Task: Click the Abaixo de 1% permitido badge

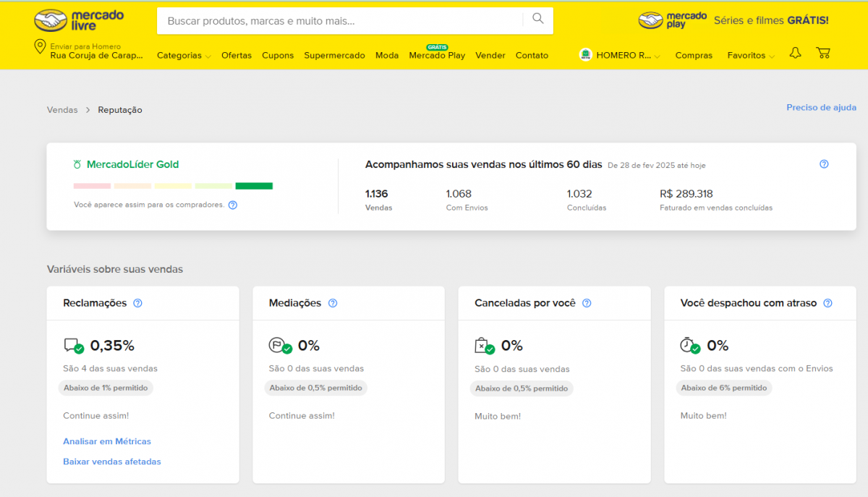Action: 106,388
